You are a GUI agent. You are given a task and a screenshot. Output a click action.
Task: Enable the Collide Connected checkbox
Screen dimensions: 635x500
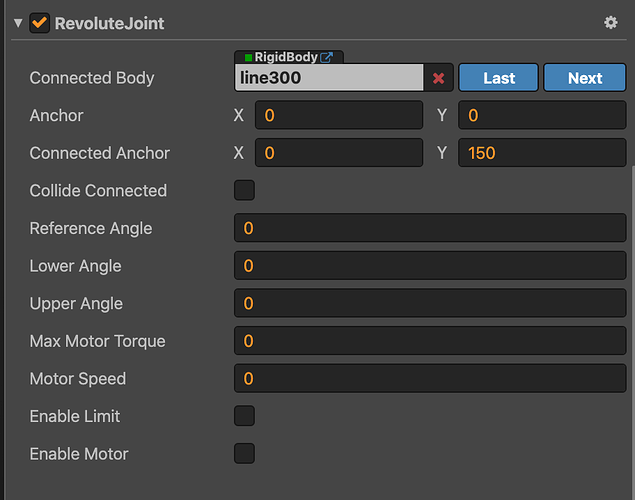(x=244, y=190)
